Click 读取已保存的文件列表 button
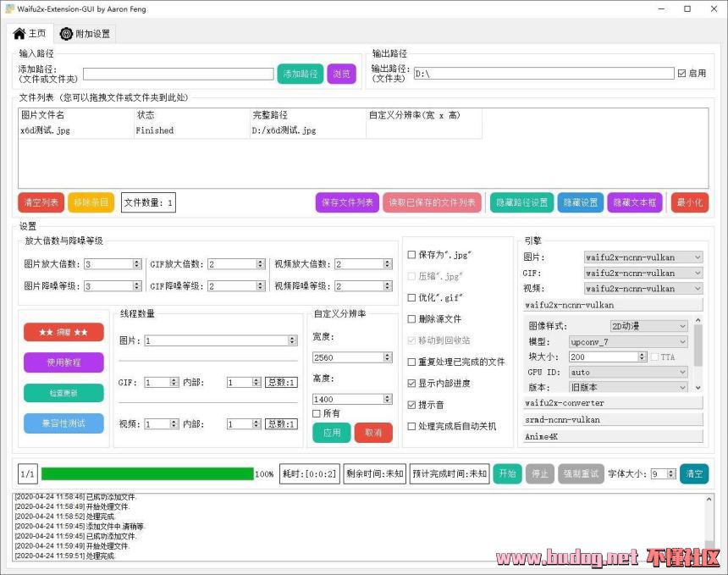 [432, 202]
